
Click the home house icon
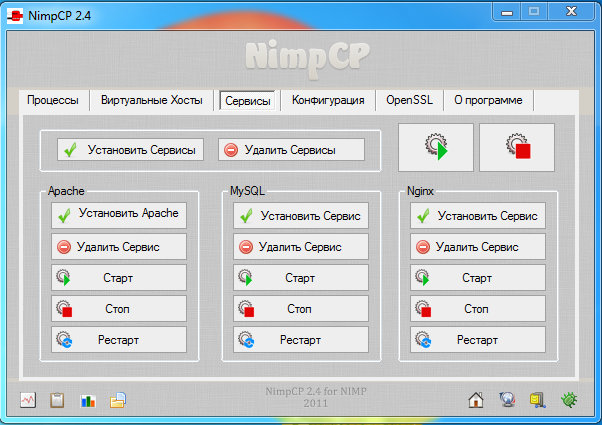click(476, 400)
